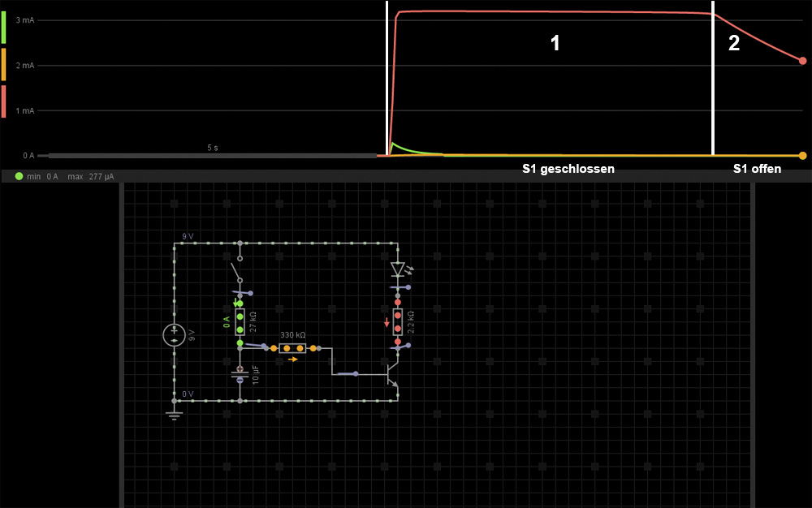Image resolution: width=812 pixels, height=508 pixels.
Task: Select the 2.2 kΩ resistor
Action: pos(398,322)
